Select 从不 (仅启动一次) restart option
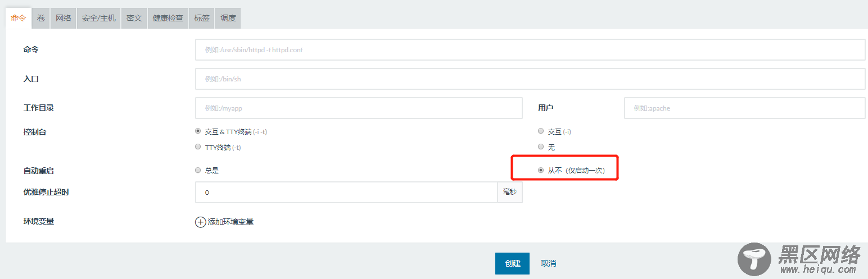Screen dimensions: 868x279 coord(541,170)
